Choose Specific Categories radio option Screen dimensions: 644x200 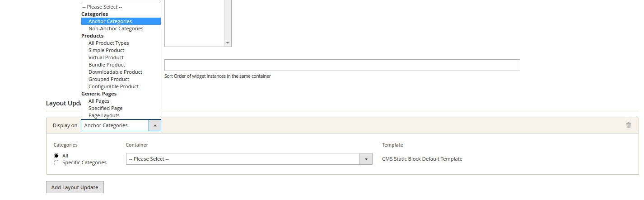[x=56, y=162]
